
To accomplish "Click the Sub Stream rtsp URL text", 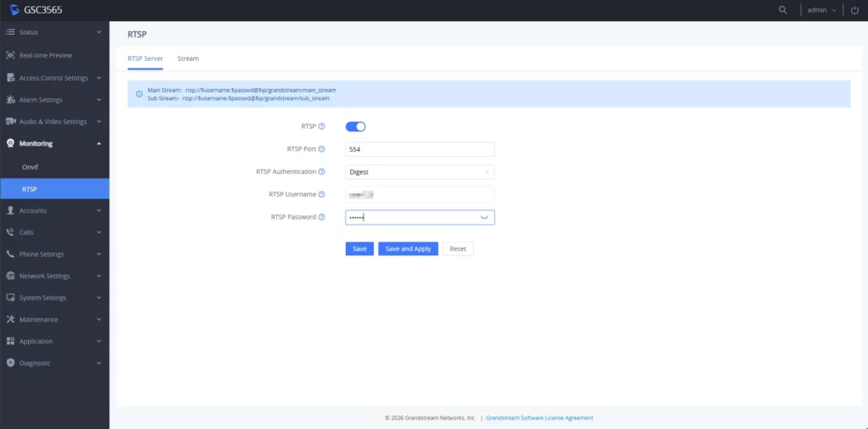I will (x=256, y=98).
